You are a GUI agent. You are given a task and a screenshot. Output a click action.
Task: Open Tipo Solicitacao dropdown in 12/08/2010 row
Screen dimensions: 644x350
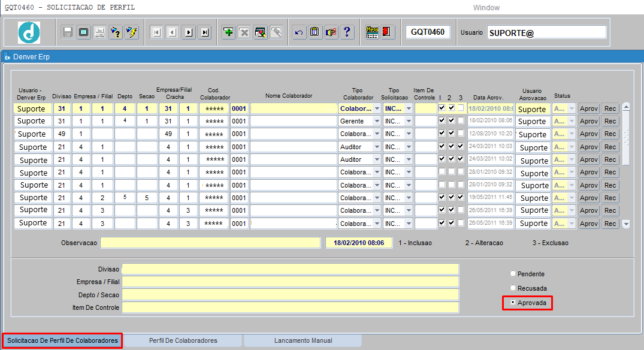pos(408,134)
